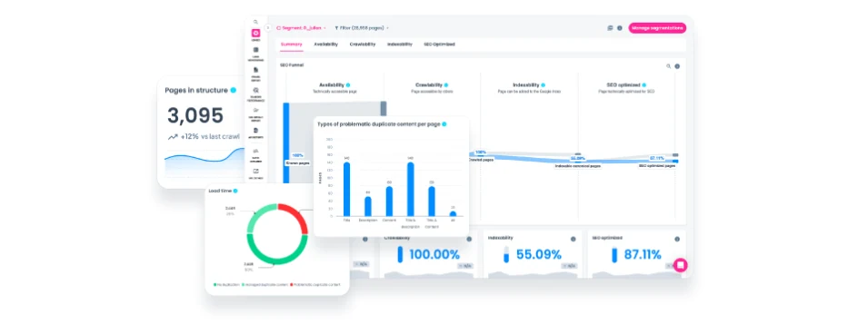Screen dimensions: 868x334
Task: Click the Title bar in the bar chart
Action: (346, 189)
